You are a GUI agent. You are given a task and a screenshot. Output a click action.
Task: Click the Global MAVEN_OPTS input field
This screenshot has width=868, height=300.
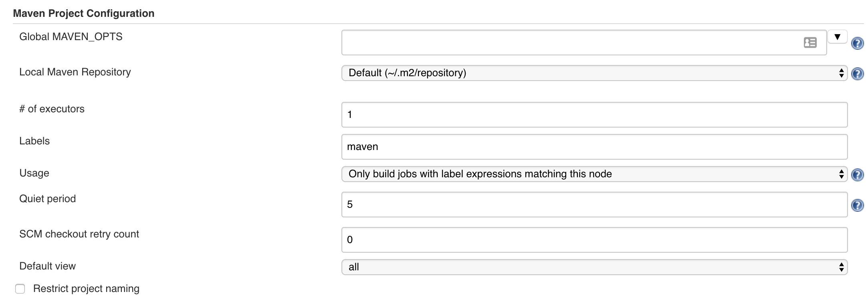point(569,43)
